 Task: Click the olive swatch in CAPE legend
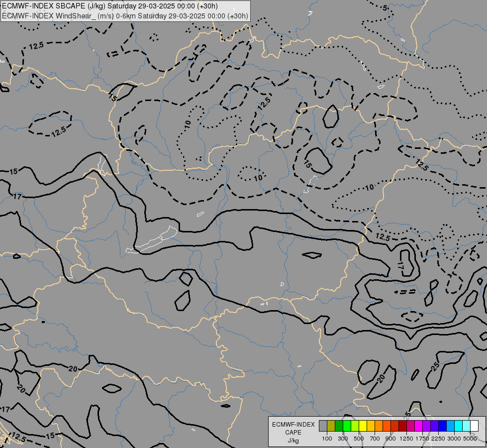331,426
